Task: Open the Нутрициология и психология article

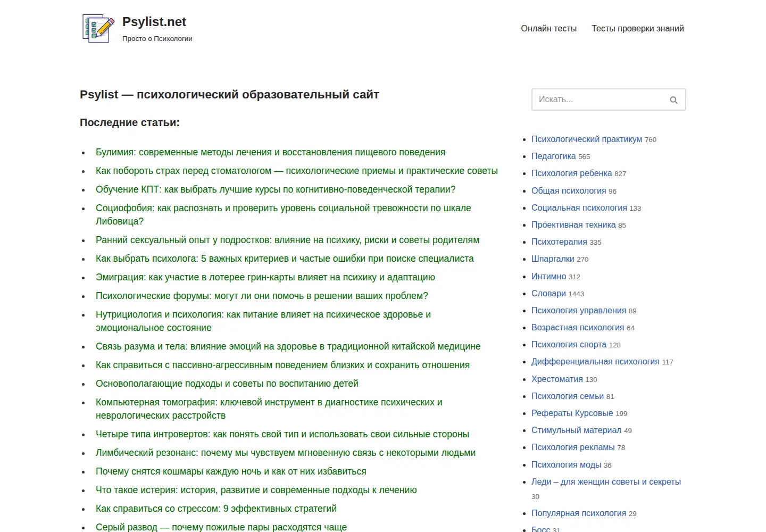Action: (x=263, y=321)
